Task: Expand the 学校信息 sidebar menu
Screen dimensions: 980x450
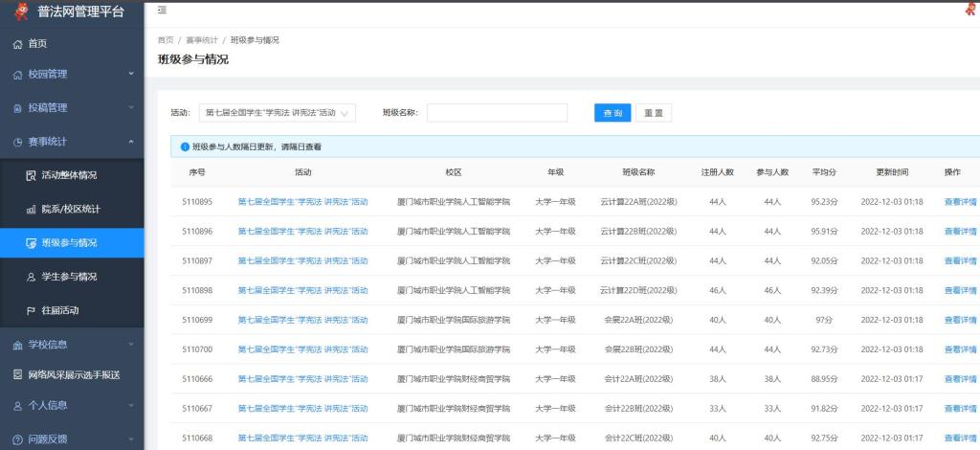Action: [x=72, y=345]
